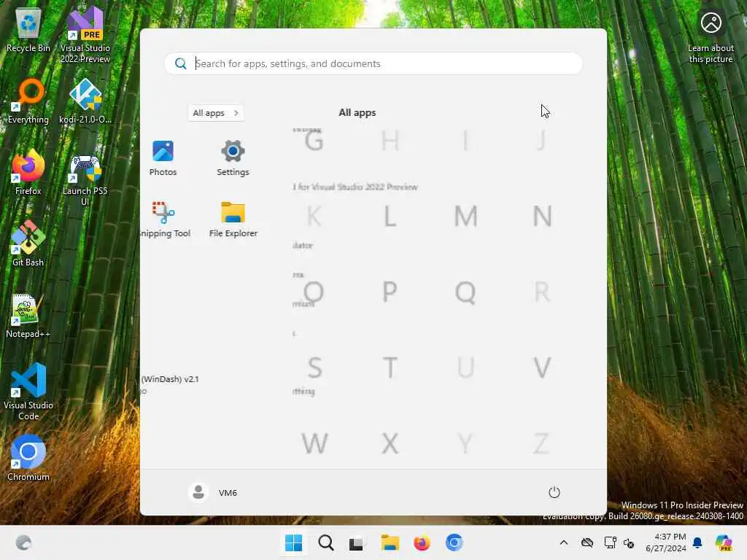Click the display/network tray icon
Viewport: 747px width, 560px height.
(611, 542)
